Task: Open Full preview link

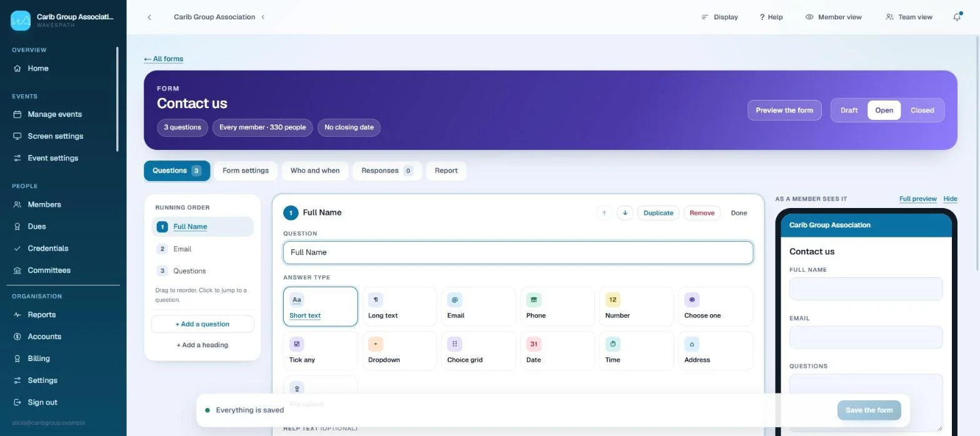Action: [918, 199]
